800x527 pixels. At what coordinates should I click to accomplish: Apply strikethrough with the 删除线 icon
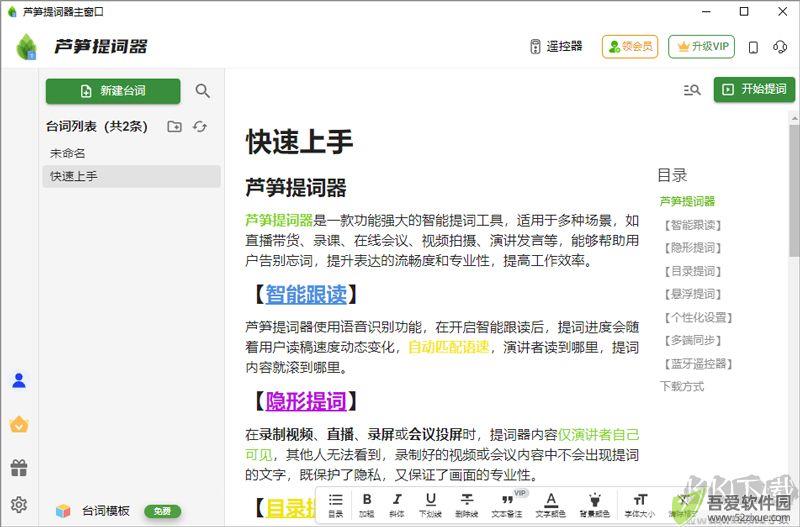[466, 505]
